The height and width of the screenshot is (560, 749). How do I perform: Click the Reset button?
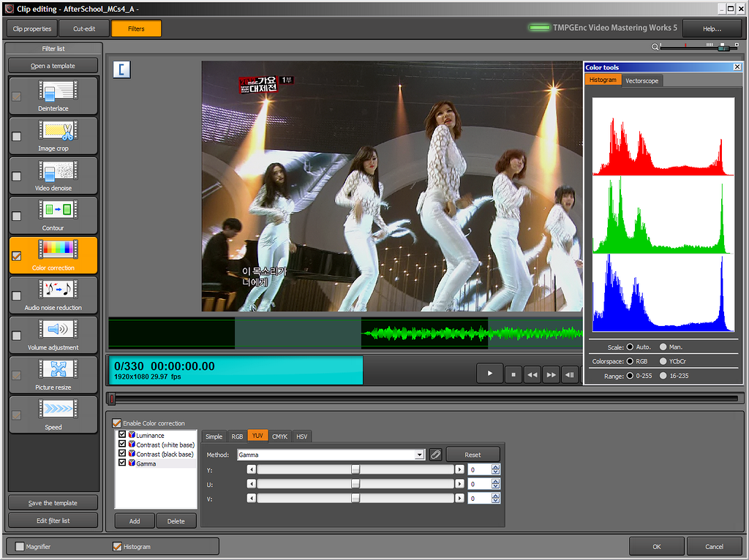pyautogui.click(x=473, y=455)
